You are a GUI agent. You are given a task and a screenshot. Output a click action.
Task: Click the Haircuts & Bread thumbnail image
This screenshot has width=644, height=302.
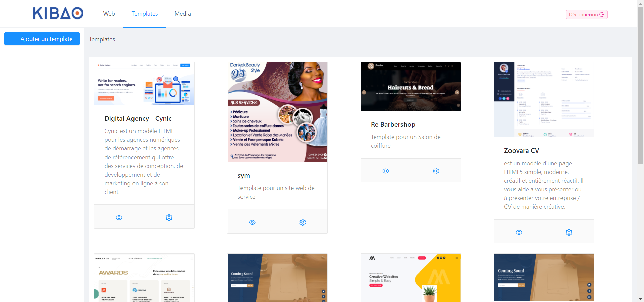click(411, 86)
